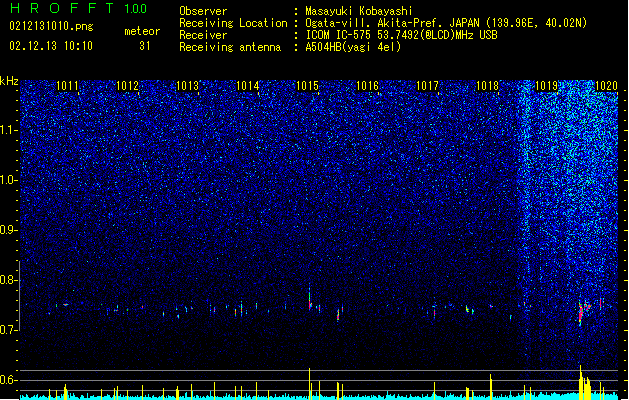Click time axis marker 1016
This screenshot has height=400, width=629.
point(367,86)
